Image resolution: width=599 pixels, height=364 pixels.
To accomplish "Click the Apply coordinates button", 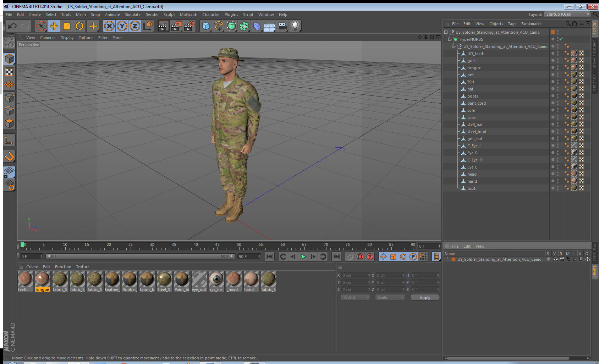I will pos(425,297).
